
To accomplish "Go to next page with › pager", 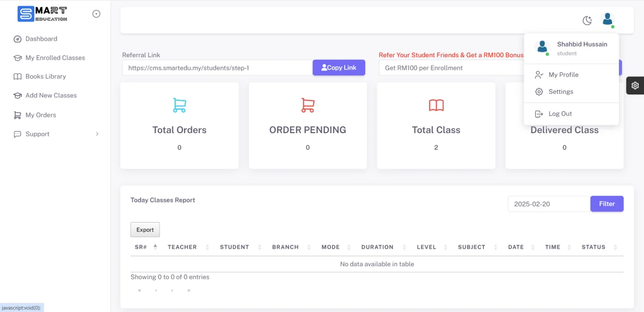I will (172, 290).
